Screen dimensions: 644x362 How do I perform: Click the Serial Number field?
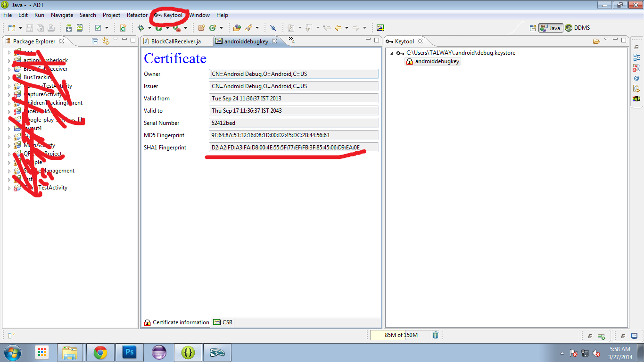point(294,123)
